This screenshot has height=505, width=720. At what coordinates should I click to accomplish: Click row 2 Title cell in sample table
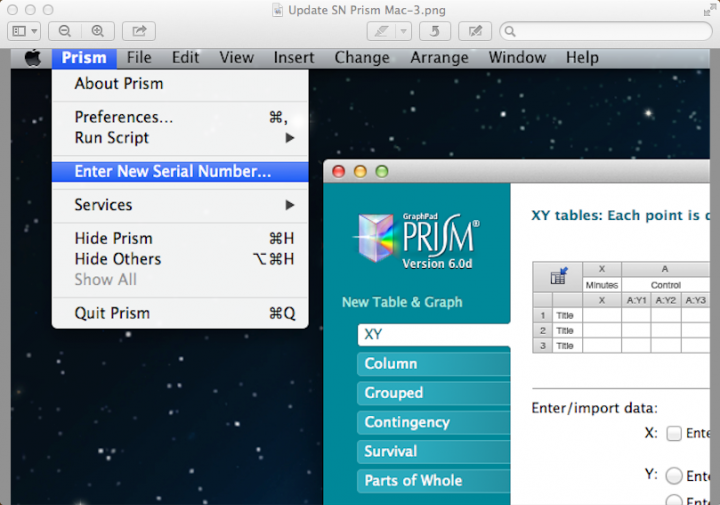[567, 331]
